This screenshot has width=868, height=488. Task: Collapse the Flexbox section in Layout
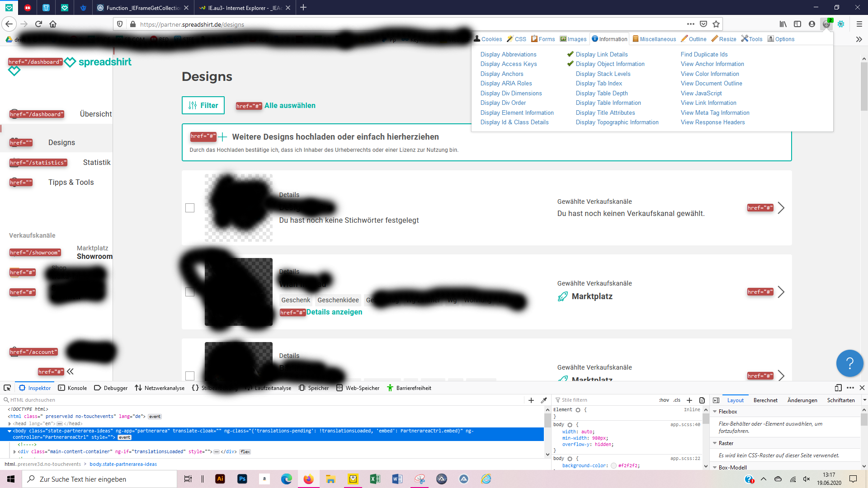coord(715,412)
